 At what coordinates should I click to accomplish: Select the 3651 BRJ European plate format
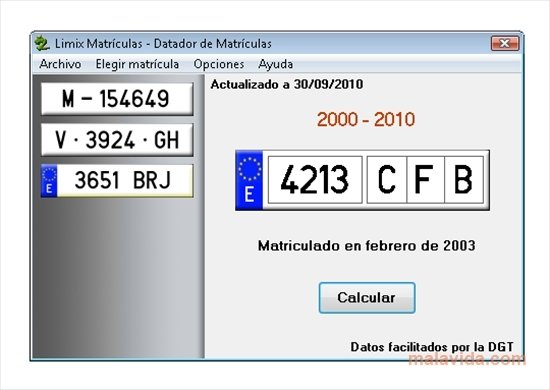coord(117,181)
